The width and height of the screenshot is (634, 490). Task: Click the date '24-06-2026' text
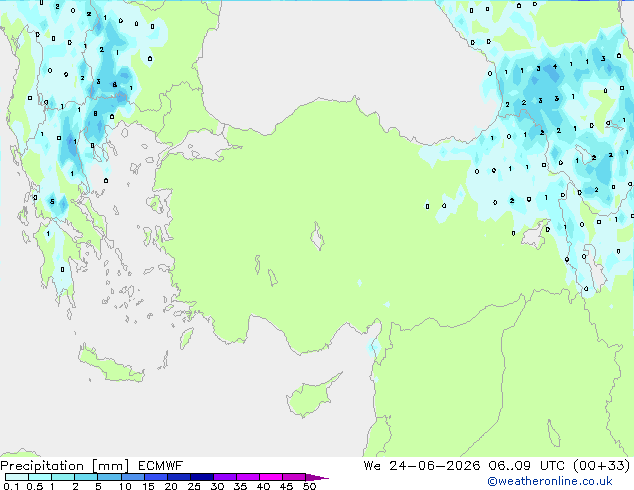click(x=435, y=466)
